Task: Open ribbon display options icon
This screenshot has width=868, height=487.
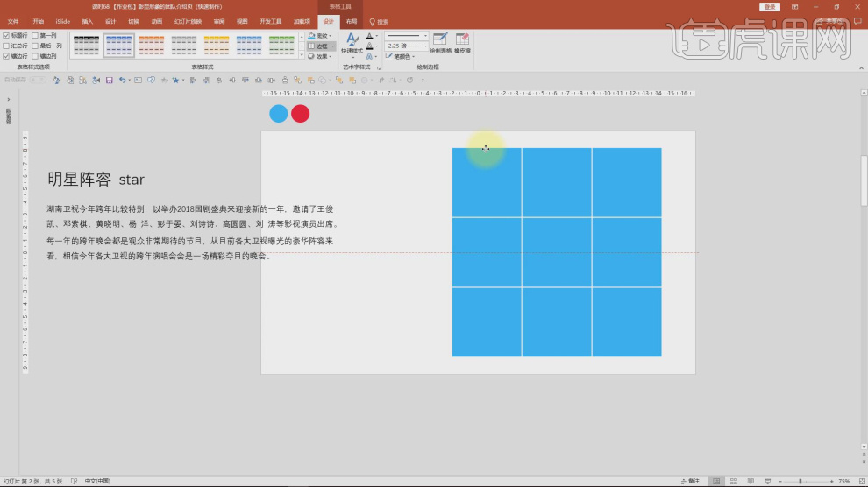Action: pos(795,7)
